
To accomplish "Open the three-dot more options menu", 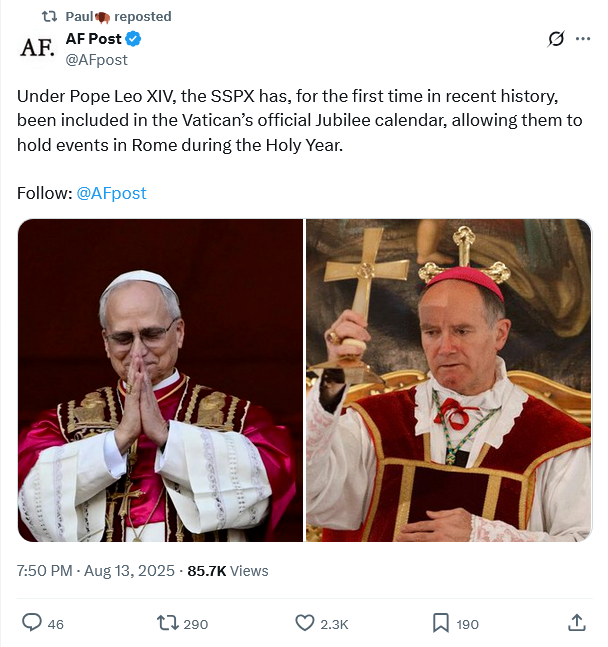I will (x=583, y=39).
